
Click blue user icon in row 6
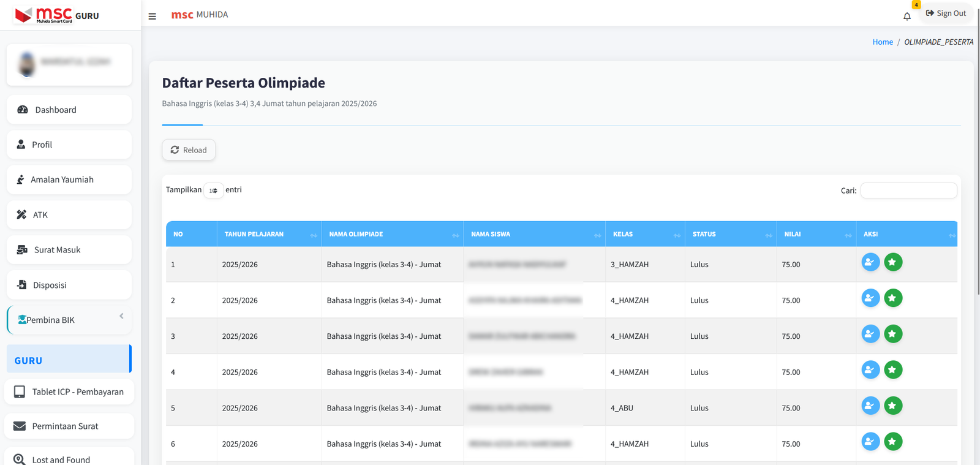click(870, 442)
